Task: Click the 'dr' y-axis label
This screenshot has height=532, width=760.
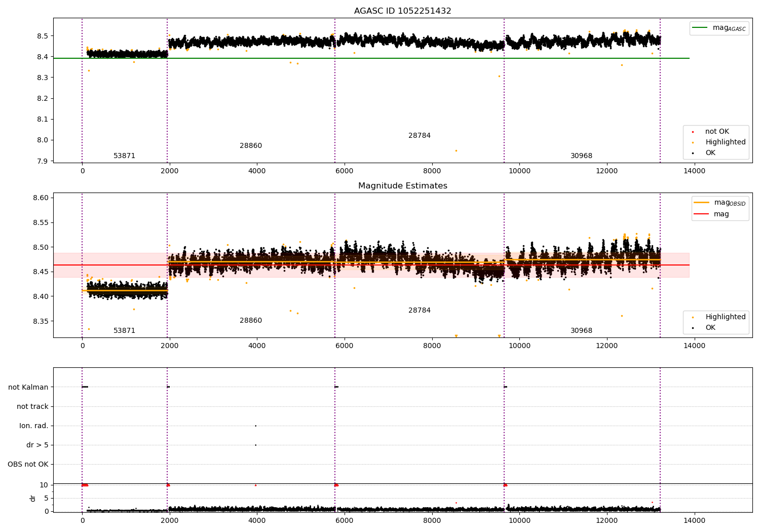Action: 33,498
